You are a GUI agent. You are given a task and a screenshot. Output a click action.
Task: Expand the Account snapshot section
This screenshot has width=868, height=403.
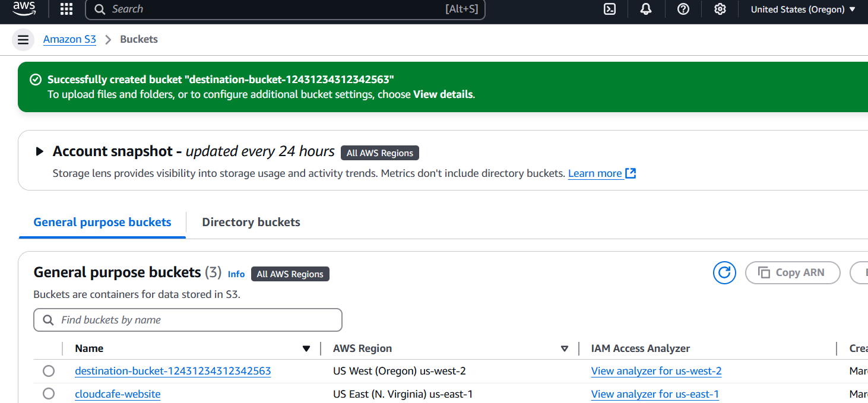40,151
